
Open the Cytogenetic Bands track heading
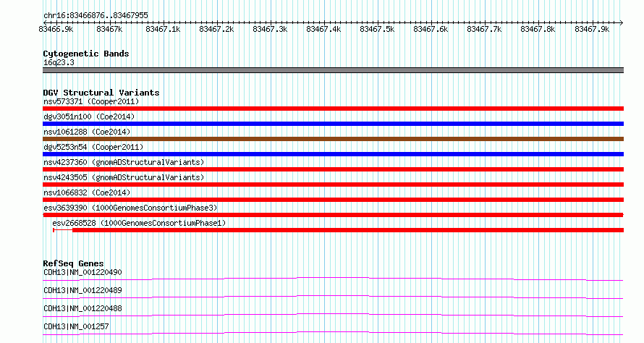click(x=86, y=54)
